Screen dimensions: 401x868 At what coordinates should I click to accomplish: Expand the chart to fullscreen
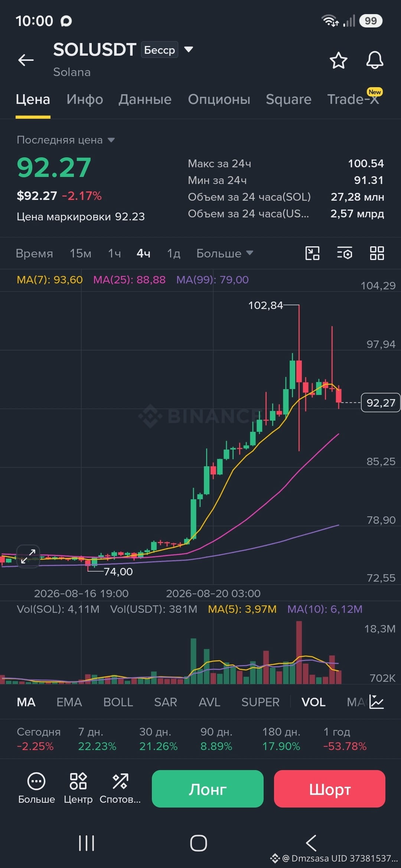click(x=28, y=556)
